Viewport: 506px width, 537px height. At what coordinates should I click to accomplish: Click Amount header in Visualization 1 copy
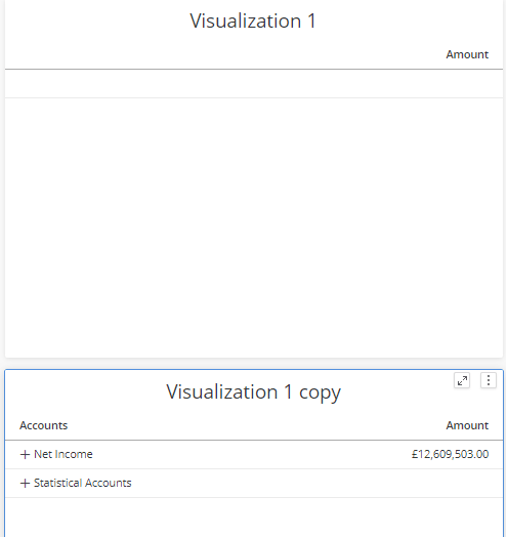point(467,425)
